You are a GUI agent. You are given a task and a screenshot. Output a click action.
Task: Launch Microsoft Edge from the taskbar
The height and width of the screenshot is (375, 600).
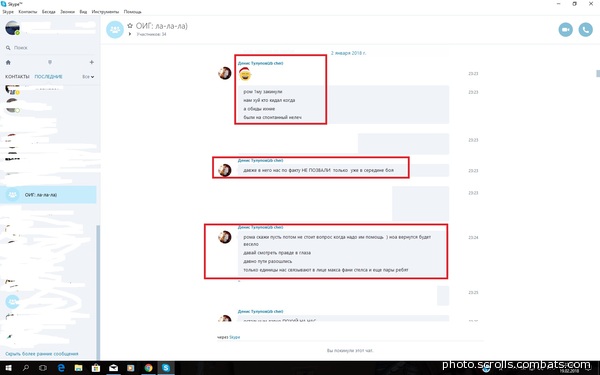(x=61, y=368)
